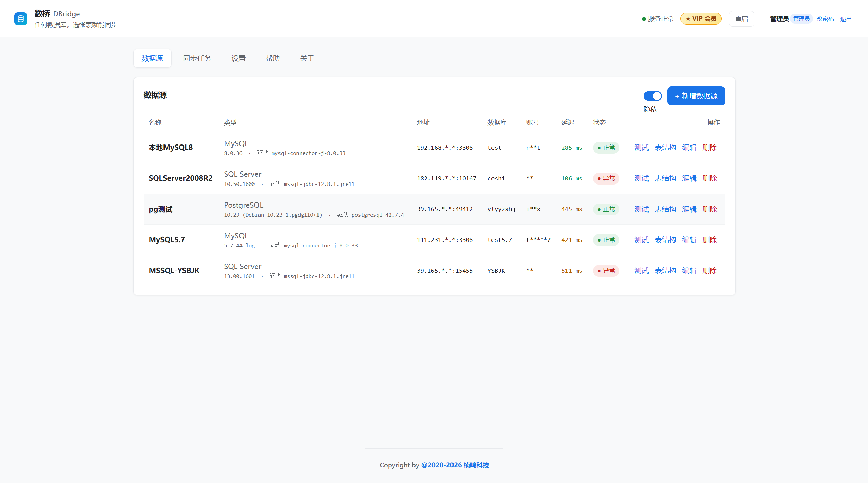Go to the 帮助 tab

coord(273,58)
